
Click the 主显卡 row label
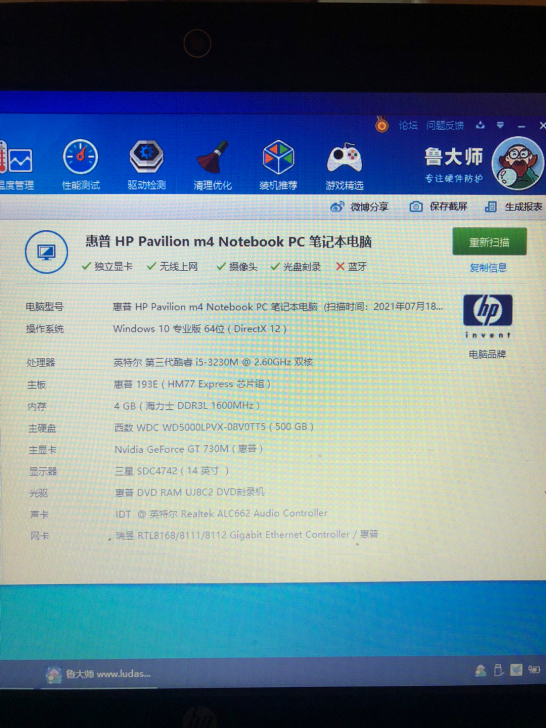pyautogui.click(x=42, y=449)
